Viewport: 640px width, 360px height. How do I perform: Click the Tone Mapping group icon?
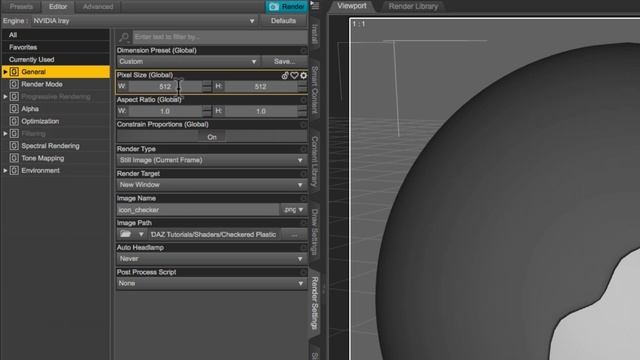[x=14, y=158]
